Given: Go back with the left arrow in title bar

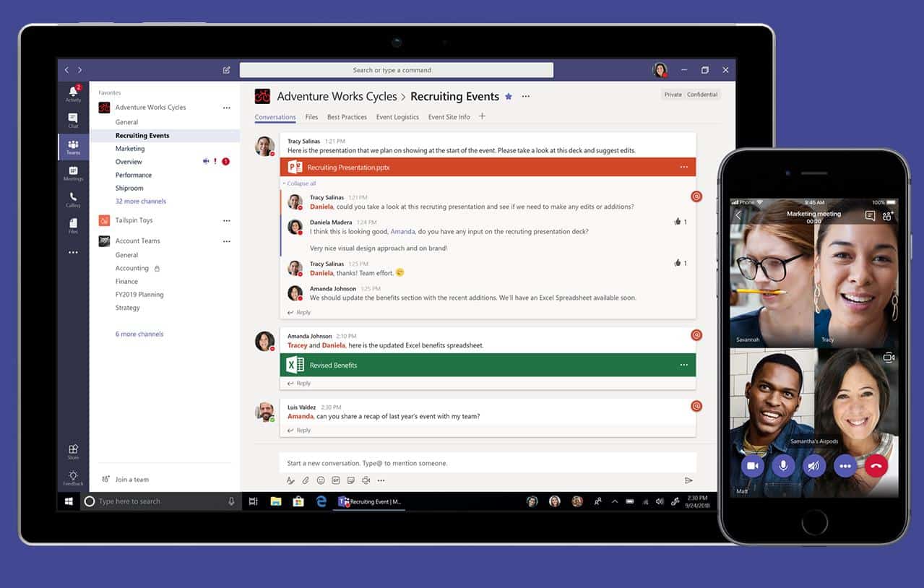Looking at the screenshot, I should coord(66,70).
